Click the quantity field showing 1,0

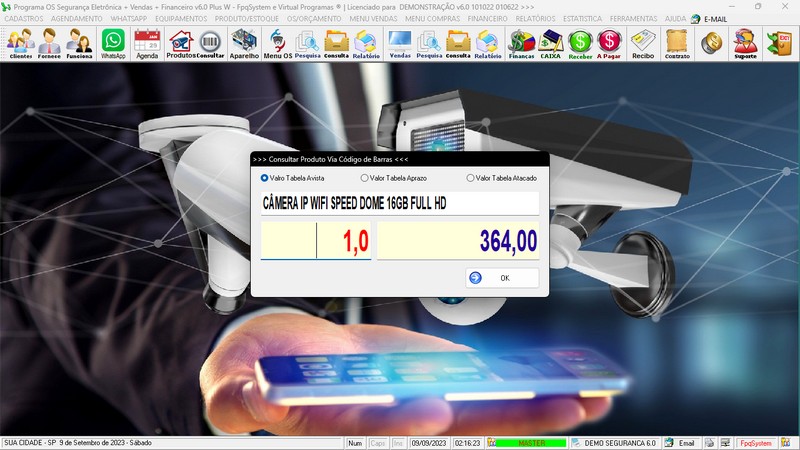(316, 241)
